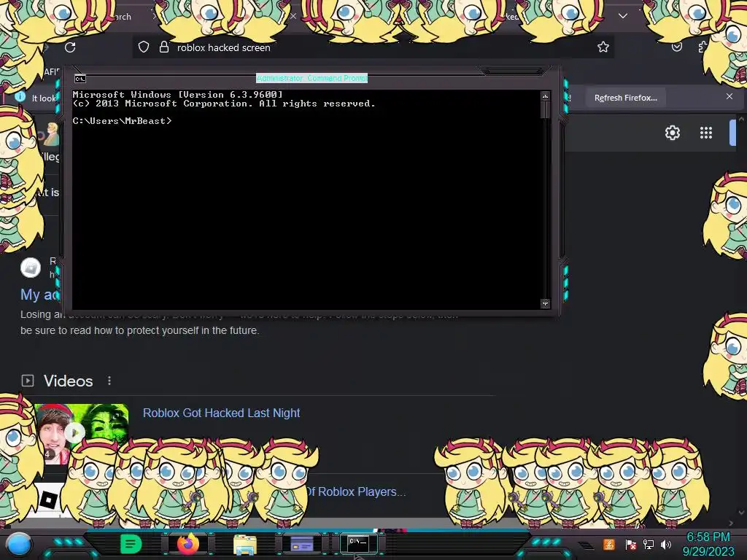Close the Firefox tab with the X
This screenshot has width=747, height=560.
(x=293, y=16)
